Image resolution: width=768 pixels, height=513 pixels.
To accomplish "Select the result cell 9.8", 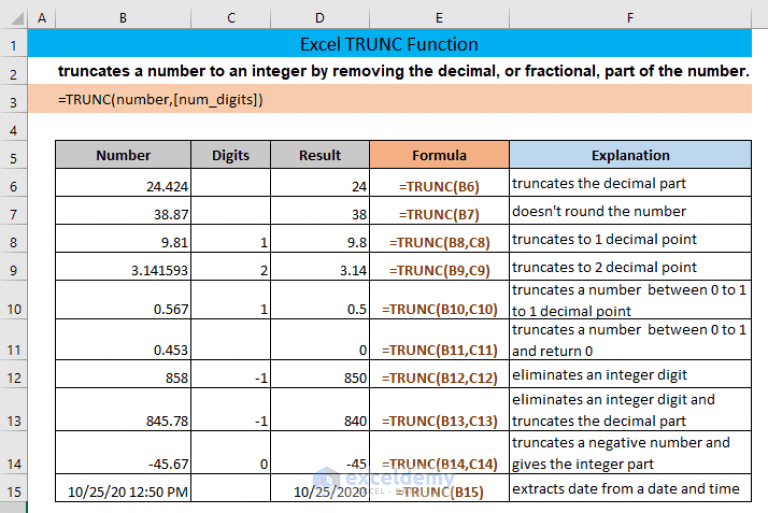I will (320, 239).
